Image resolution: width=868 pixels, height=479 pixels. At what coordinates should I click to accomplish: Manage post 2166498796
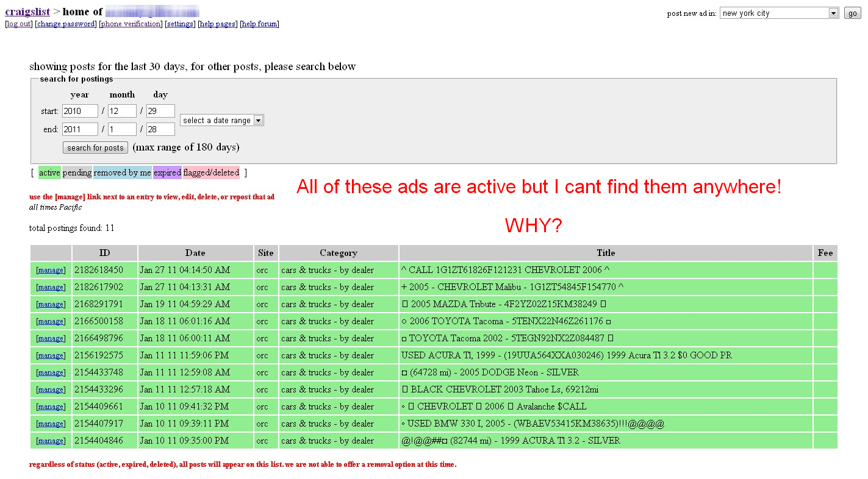click(x=51, y=338)
